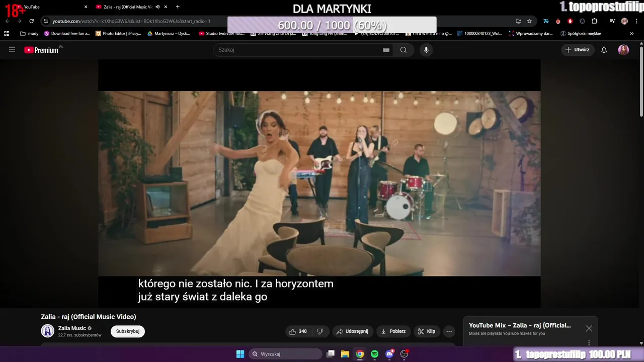Image resolution: width=644 pixels, height=362 pixels.
Task: Like the video (340 likes)
Action: click(298, 331)
